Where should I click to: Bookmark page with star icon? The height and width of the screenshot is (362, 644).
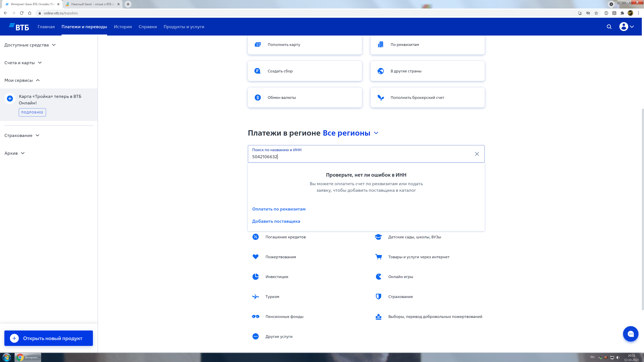click(596, 13)
